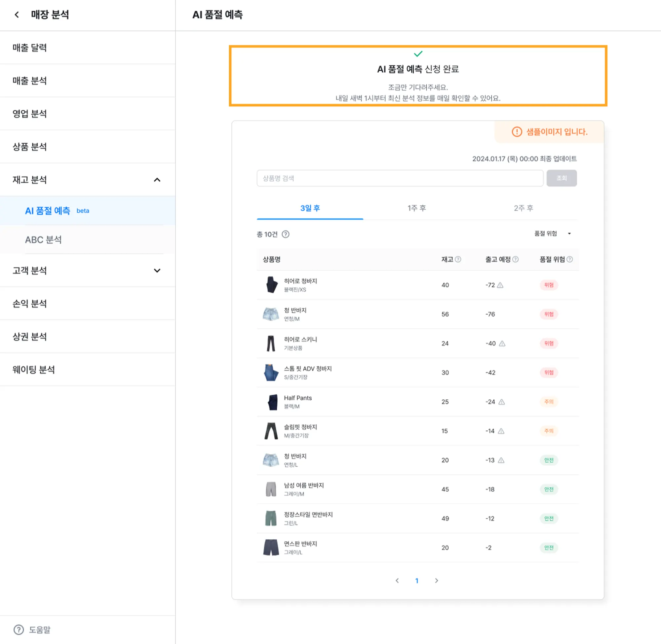
Task: Click the 히어로 청바지 product thumbnail
Action: pyautogui.click(x=271, y=285)
